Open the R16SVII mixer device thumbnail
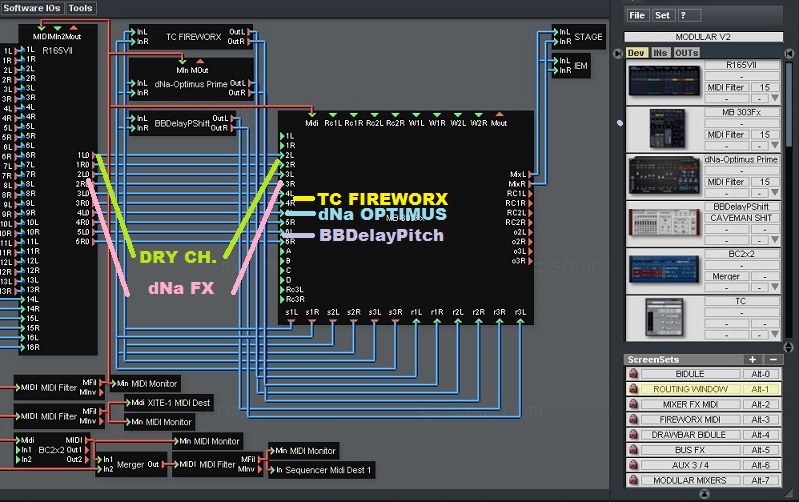The width and height of the screenshot is (799, 502). tap(664, 82)
